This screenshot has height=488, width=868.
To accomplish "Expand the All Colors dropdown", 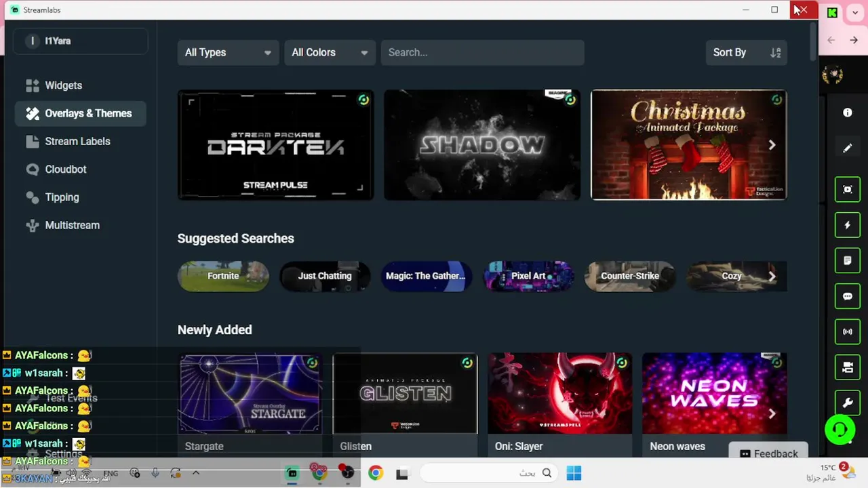I will coord(330,52).
